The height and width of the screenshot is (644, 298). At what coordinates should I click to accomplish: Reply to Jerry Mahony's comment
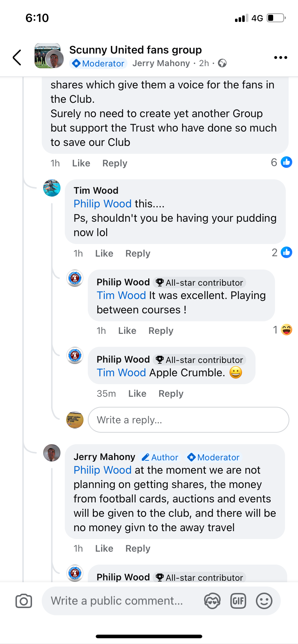pyautogui.click(x=137, y=549)
